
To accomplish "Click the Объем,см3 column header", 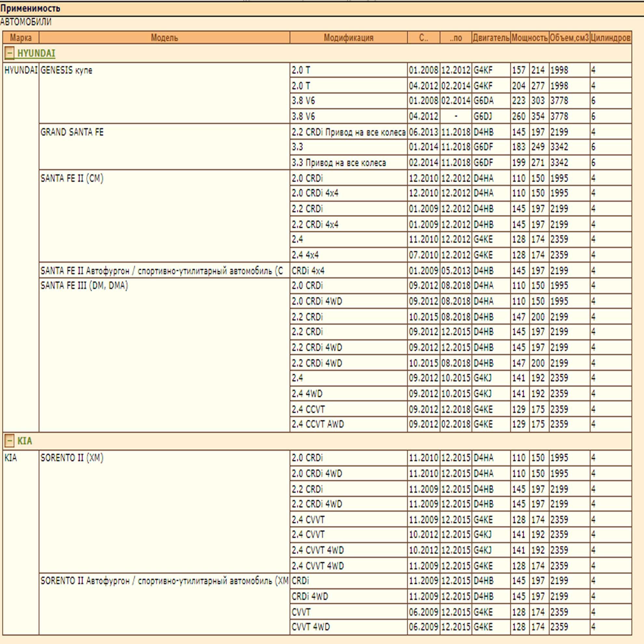I will [x=569, y=38].
